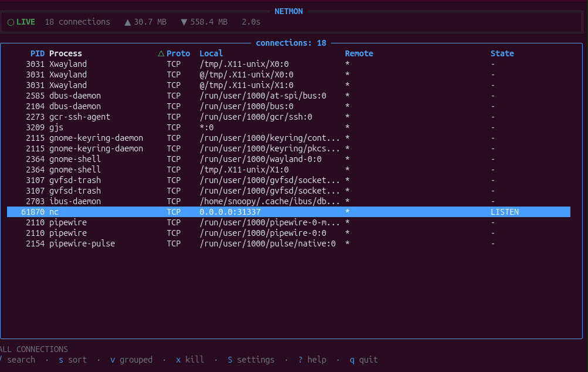Screen dimensions: 588x372
Task: Sort by the State column header
Action: point(502,53)
